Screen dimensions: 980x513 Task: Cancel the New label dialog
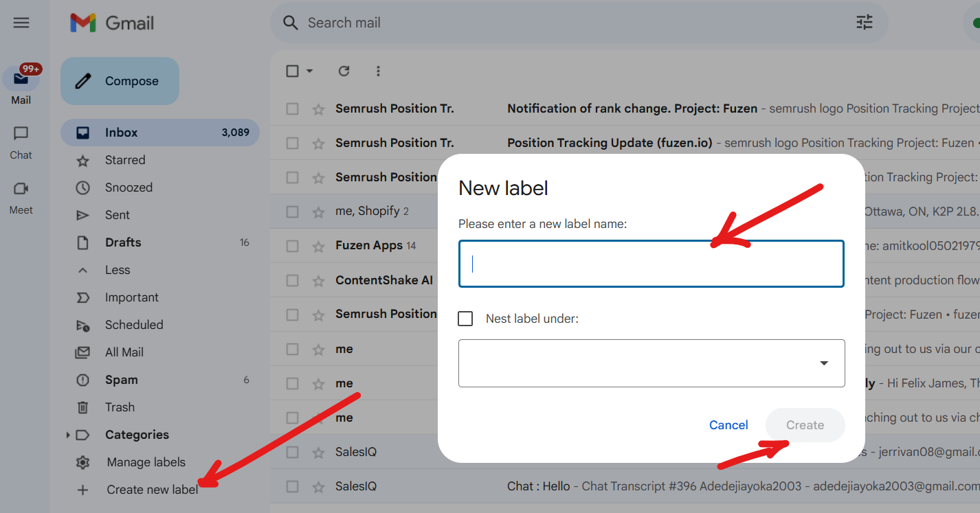[728, 425]
